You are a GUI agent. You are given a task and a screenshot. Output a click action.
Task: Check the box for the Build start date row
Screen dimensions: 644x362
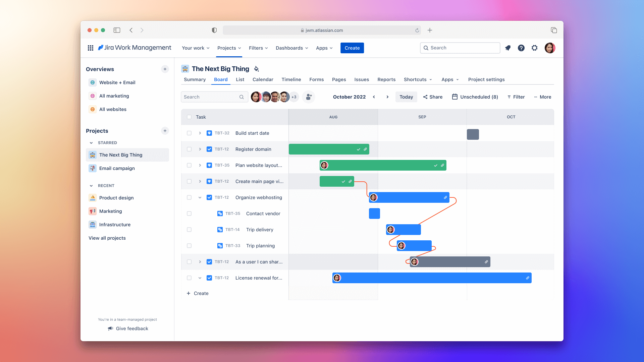tap(189, 133)
